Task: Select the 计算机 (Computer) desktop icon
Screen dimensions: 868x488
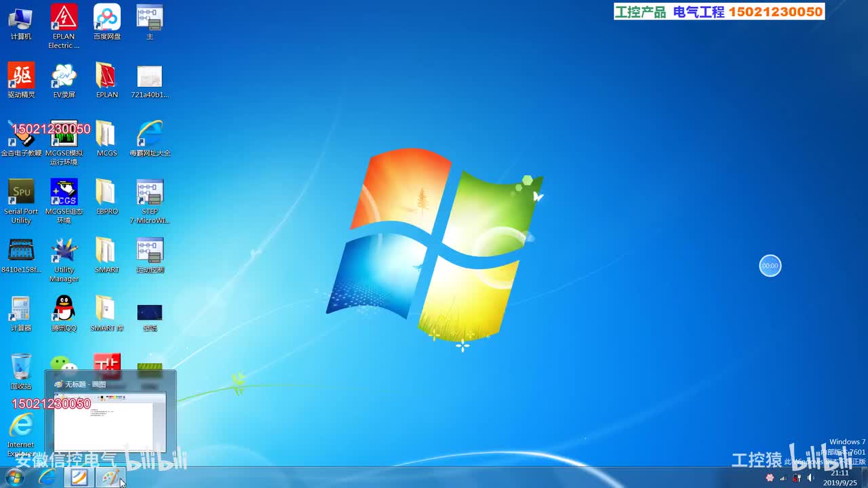Action: (x=21, y=22)
